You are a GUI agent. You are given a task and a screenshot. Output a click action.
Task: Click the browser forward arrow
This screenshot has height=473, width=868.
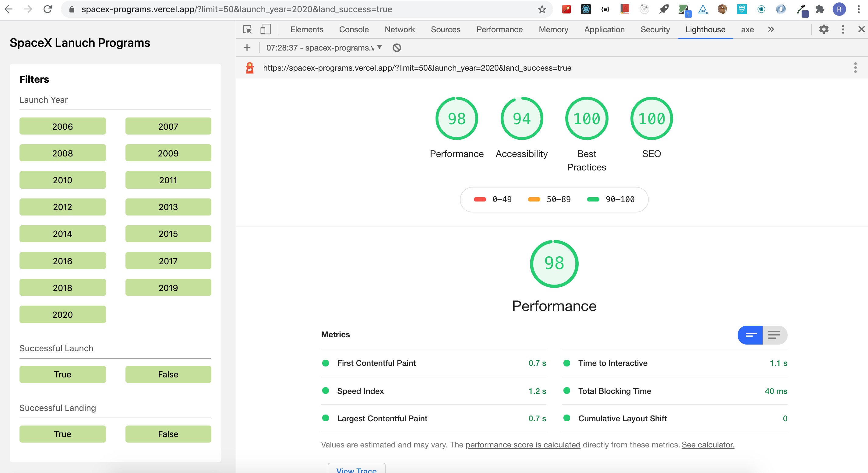click(x=28, y=9)
